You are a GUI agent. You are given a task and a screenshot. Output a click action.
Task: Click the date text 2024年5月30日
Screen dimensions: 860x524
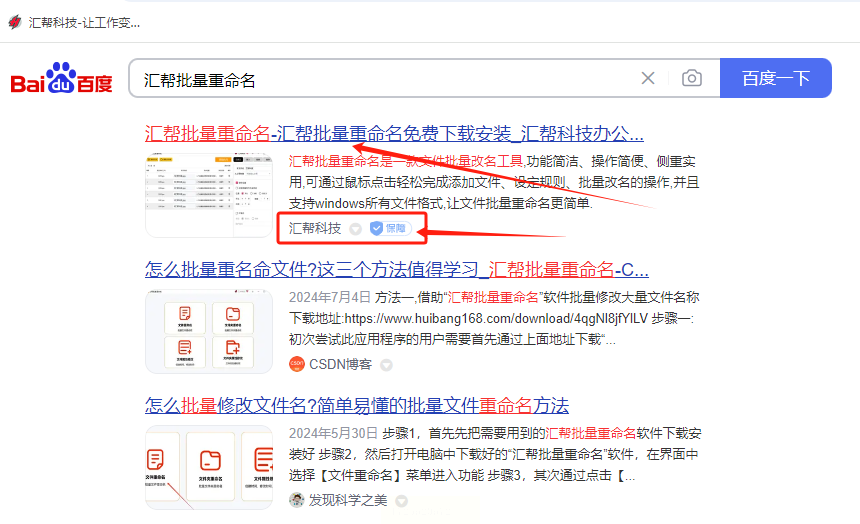coord(333,433)
